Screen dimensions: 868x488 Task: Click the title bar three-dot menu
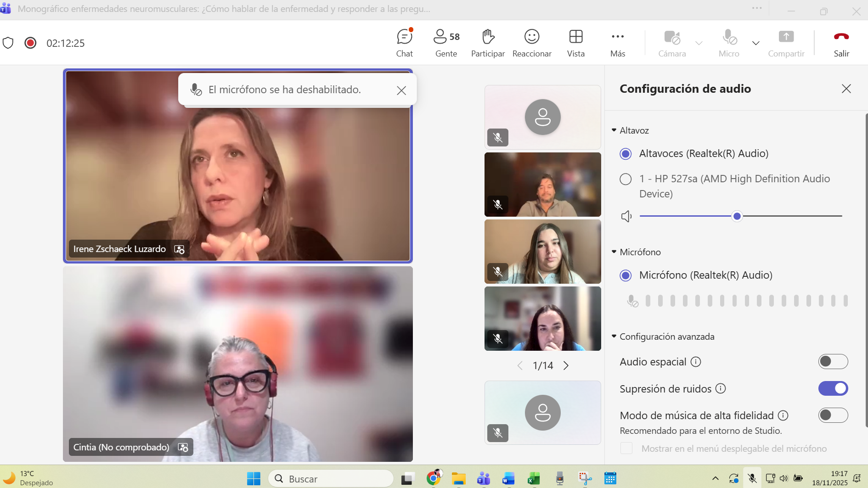757,8
